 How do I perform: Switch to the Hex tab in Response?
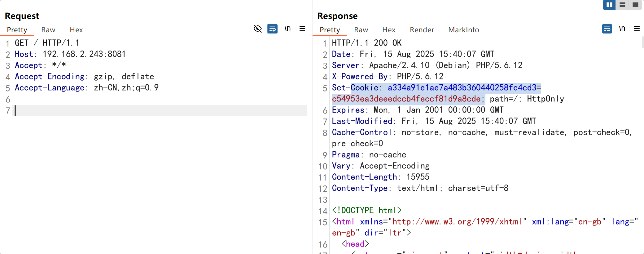(389, 30)
